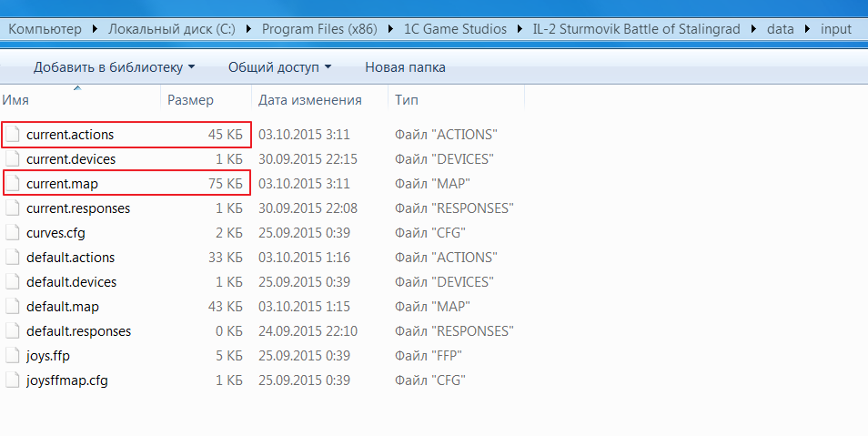
Task: Click the 0 КБ size of default.responses
Action: point(229,331)
